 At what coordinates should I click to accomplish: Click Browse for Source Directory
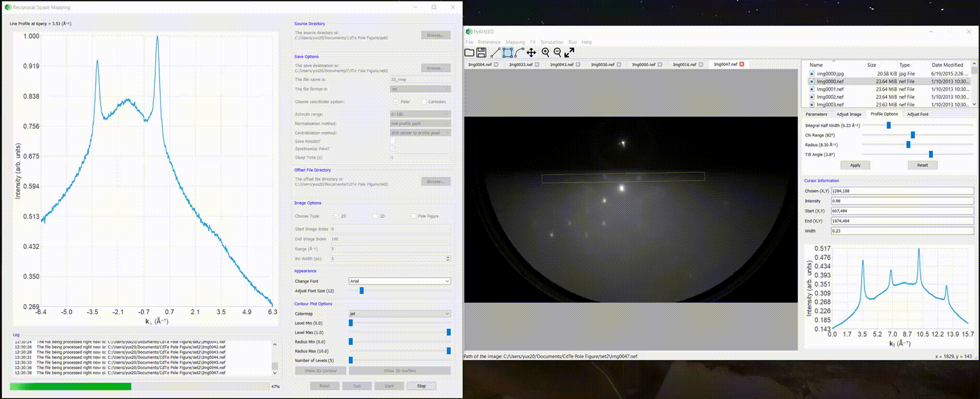click(x=435, y=35)
